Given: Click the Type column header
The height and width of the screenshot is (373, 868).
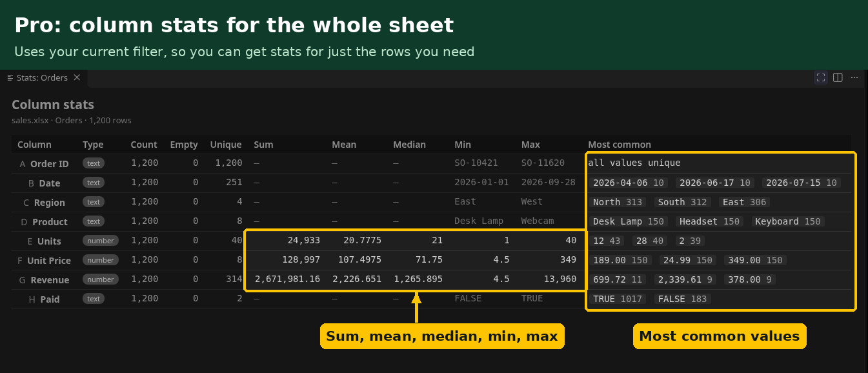Looking at the screenshot, I should click(x=93, y=145).
